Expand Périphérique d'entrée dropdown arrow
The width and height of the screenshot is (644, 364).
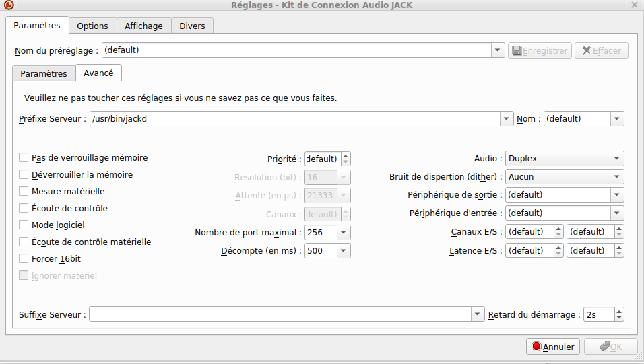(616, 213)
